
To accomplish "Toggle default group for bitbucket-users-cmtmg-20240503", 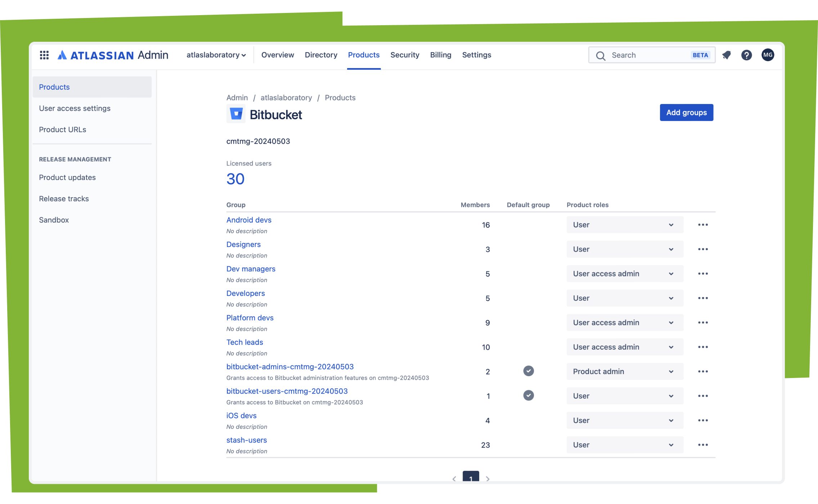I will coord(529,395).
